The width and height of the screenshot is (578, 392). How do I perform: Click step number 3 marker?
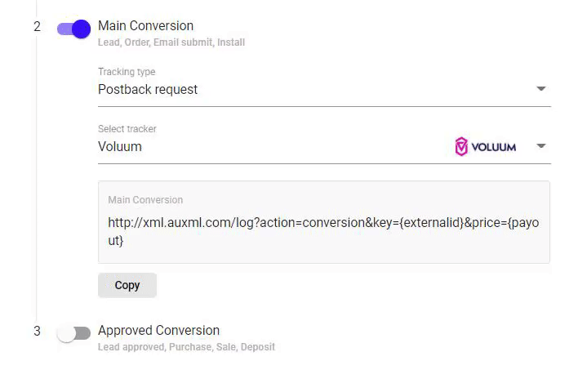37,331
